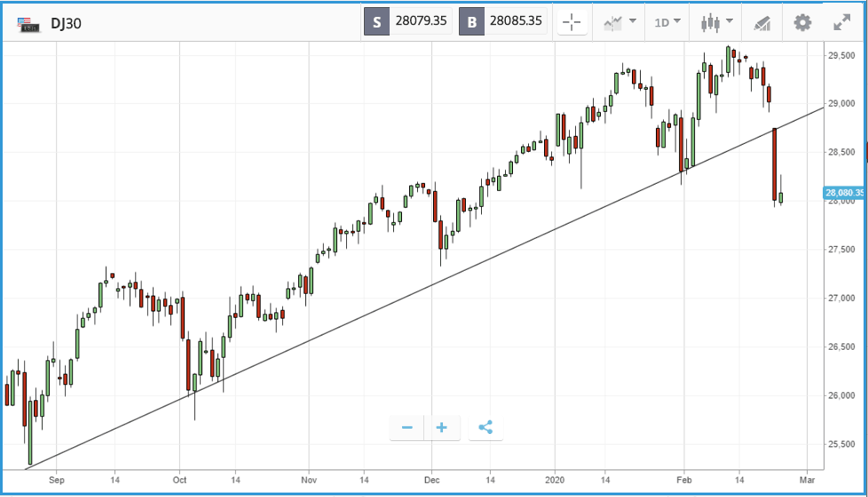Click the share chart icon
Image resolution: width=868 pixels, height=497 pixels.
tap(485, 427)
